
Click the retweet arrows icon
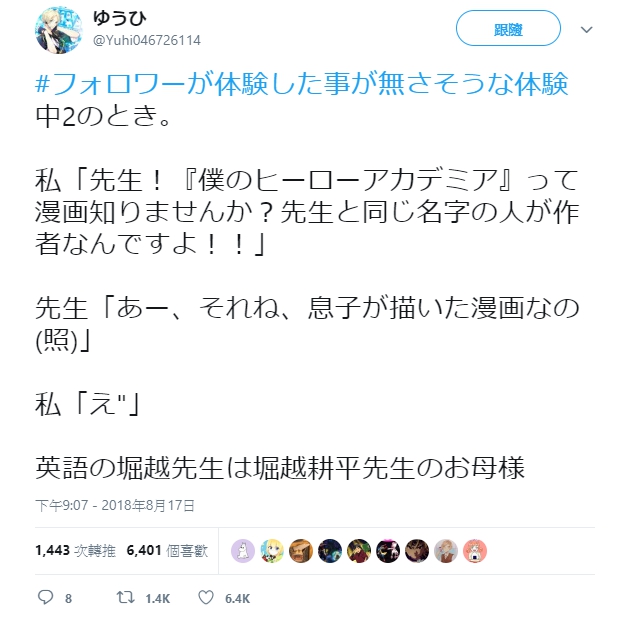pyautogui.click(x=125, y=597)
